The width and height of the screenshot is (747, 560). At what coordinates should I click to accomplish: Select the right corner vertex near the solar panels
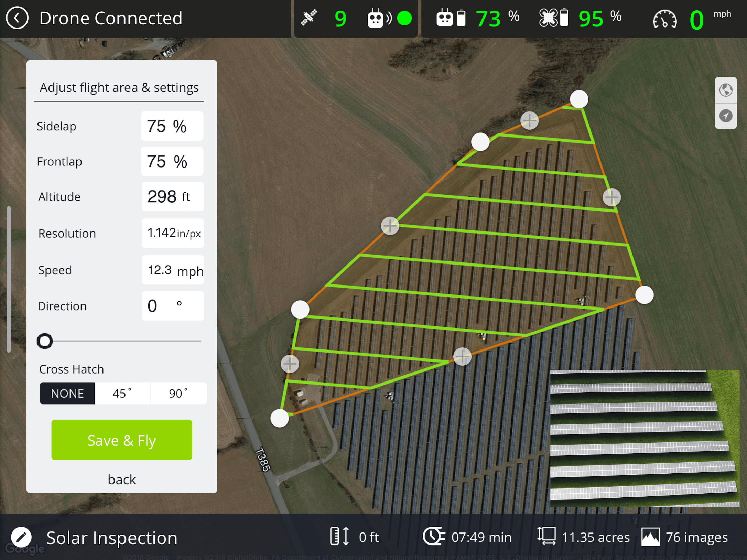pyautogui.click(x=644, y=295)
